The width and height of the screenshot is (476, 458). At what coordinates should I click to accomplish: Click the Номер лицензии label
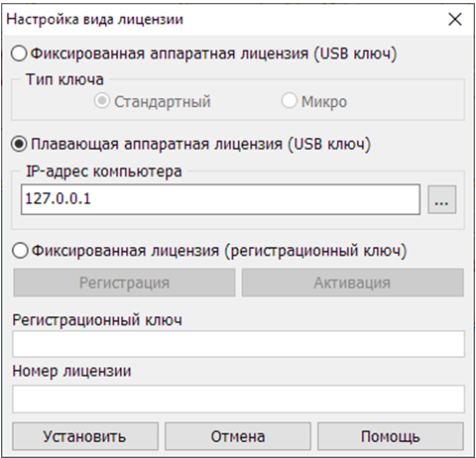click(x=71, y=371)
